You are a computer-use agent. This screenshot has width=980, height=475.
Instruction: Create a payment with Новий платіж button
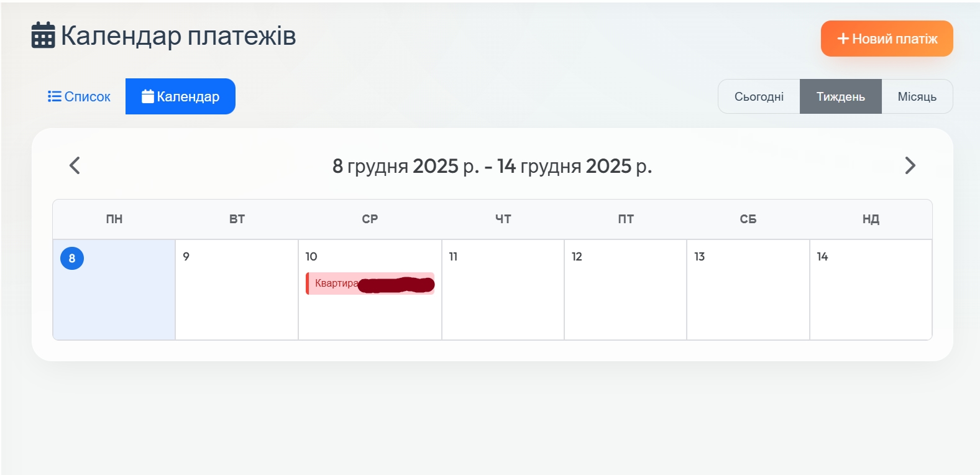(887, 39)
